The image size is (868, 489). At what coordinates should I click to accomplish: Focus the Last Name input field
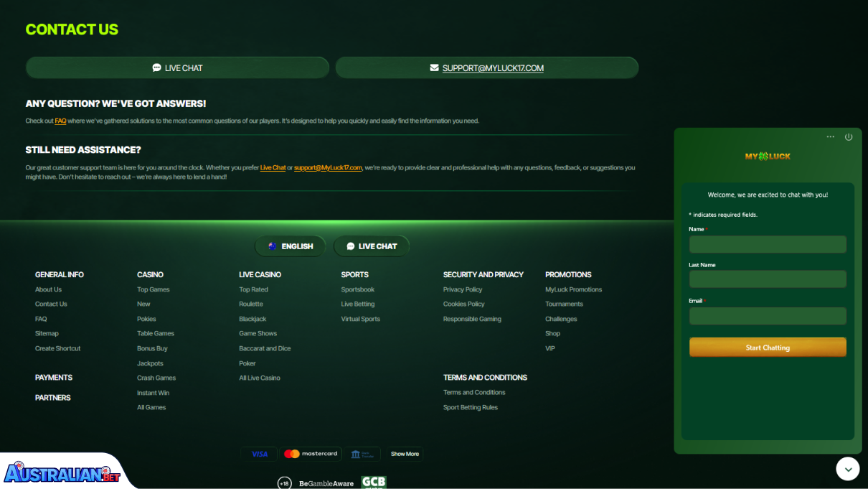pos(768,279)
